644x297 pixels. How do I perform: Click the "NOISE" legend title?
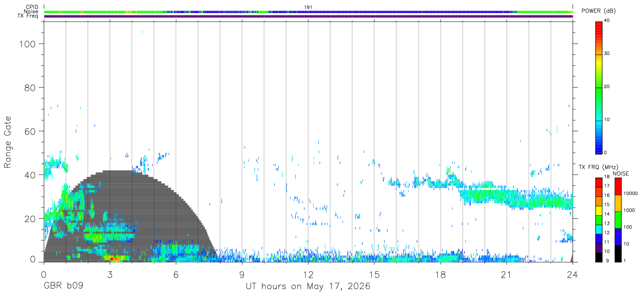(x=620, y=173)
